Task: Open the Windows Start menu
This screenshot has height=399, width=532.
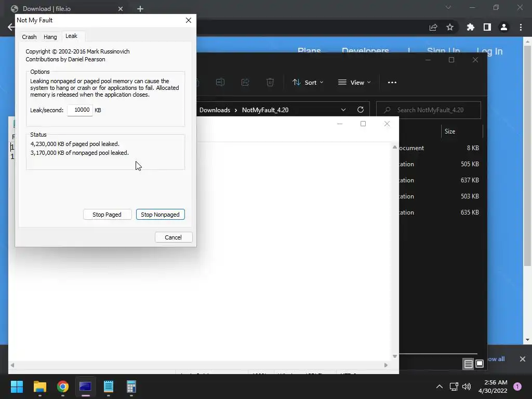Action: 17,387
